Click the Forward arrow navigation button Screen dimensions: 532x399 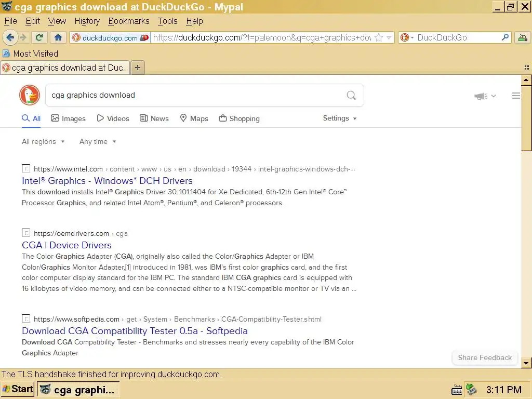click(x=23, y=37)
